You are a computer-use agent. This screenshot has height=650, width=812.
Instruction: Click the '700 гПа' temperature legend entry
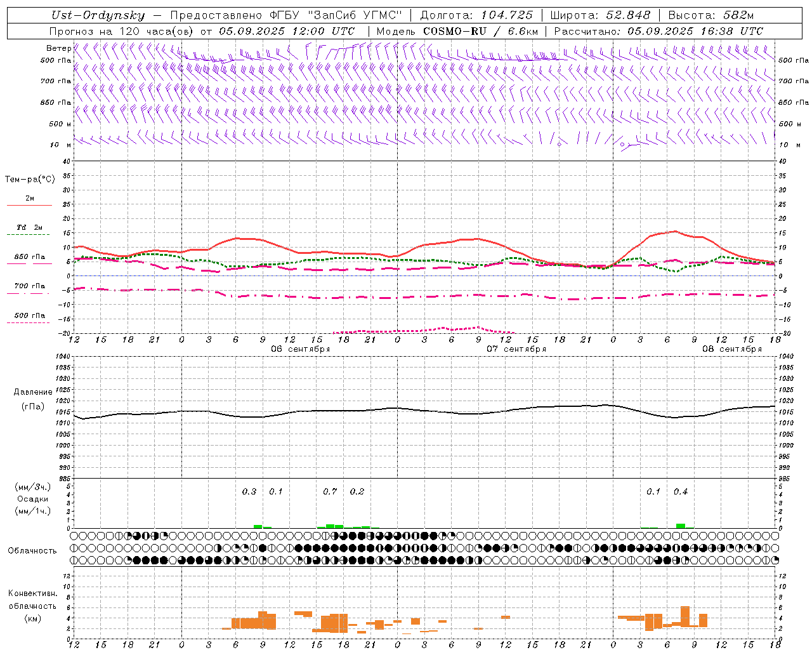point(30,286)
